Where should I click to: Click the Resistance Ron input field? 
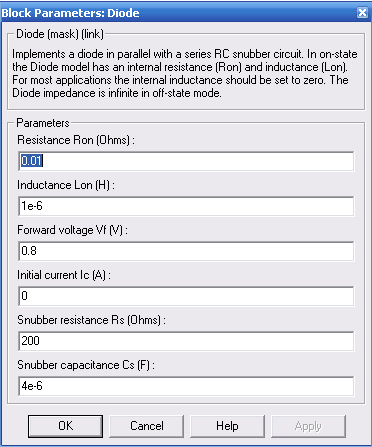[186, 161]
